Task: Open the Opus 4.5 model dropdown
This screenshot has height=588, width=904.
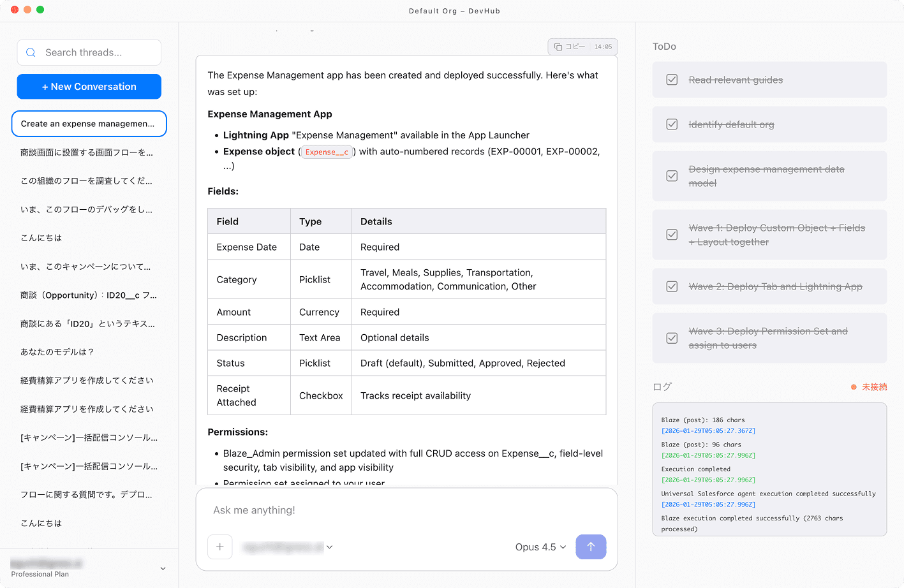Action: point(540,547)
